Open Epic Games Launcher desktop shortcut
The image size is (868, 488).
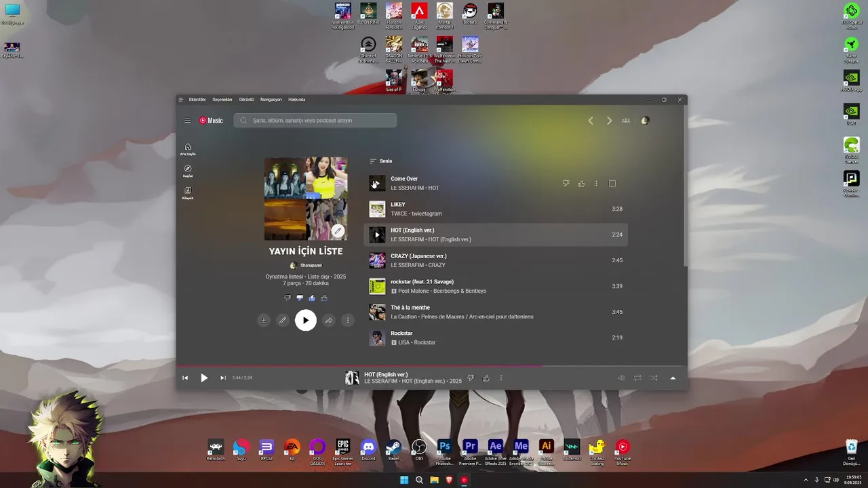click(343, 452)
